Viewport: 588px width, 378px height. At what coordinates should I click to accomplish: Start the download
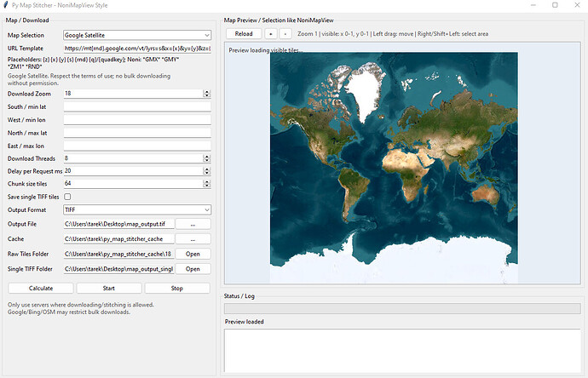[109, 288]
